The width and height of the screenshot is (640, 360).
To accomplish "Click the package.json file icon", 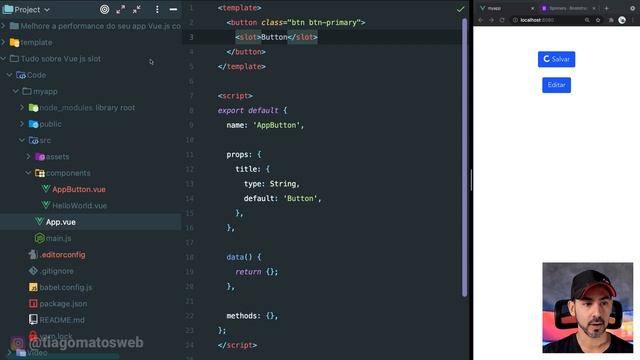I will pyautogui.click(x=33, y=304).
